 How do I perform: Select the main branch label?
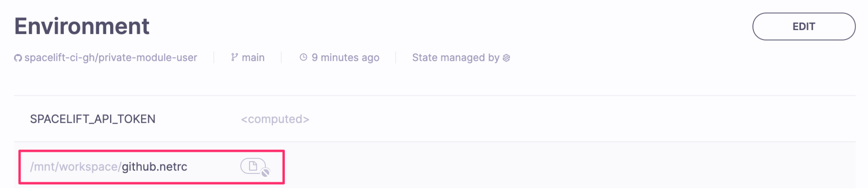[253, 58]
